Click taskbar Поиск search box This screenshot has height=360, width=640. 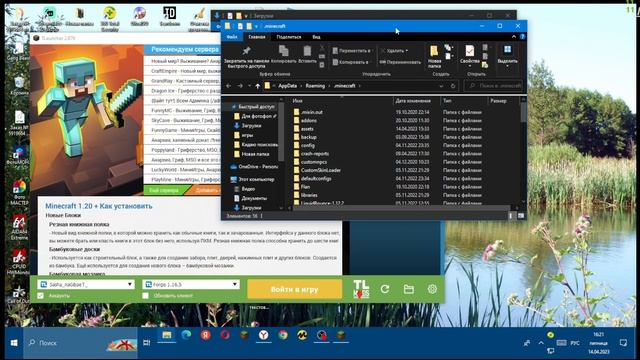[x=80, y=343]
